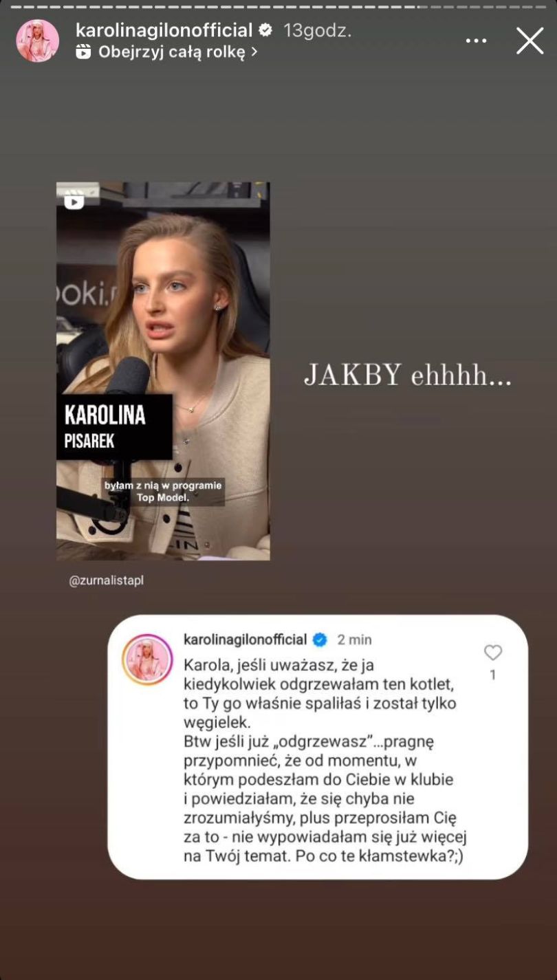Expand the chevron after Obejrzyj całą rolkę
This screenshot has width=557, height=980.
(254, 52)
